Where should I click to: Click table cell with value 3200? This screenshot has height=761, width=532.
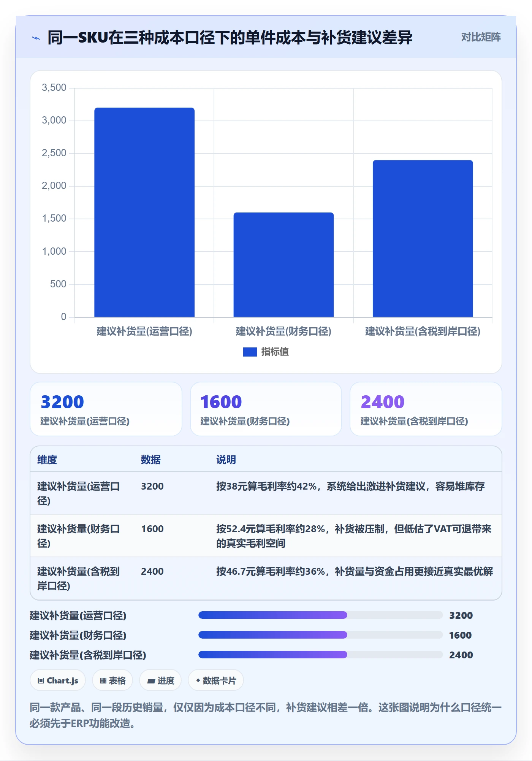152,487
